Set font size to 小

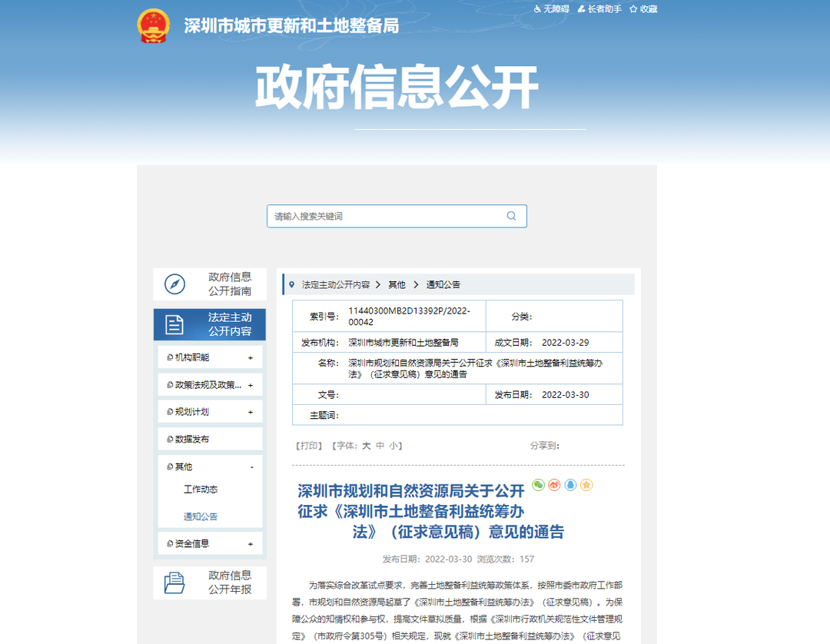click(393, 446)
